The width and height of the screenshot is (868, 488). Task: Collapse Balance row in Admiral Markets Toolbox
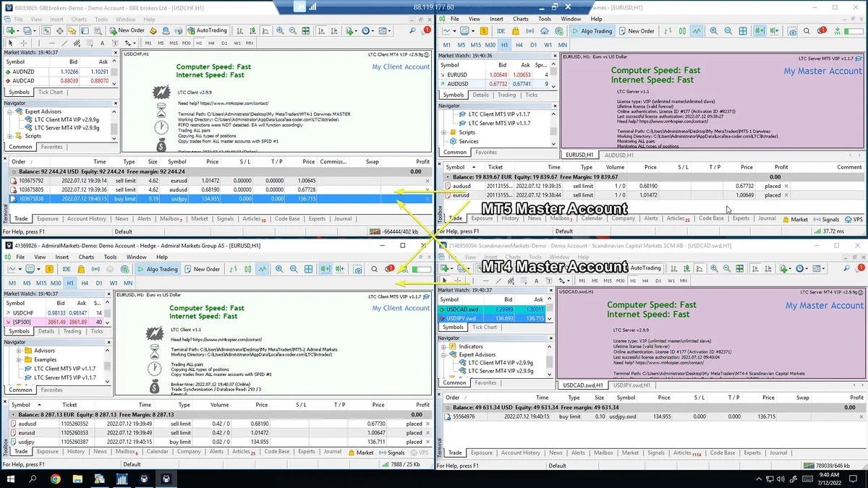(14, 415)
